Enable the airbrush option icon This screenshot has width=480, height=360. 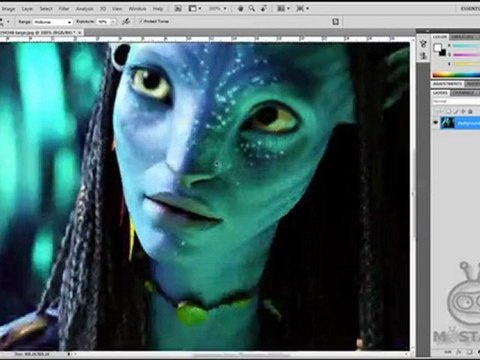tap(126, 22)
